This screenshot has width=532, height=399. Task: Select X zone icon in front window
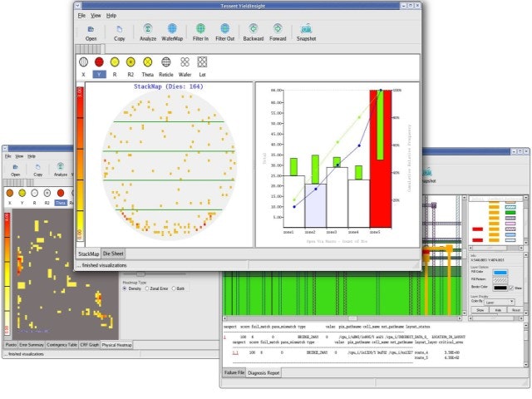tap(83, 62)
